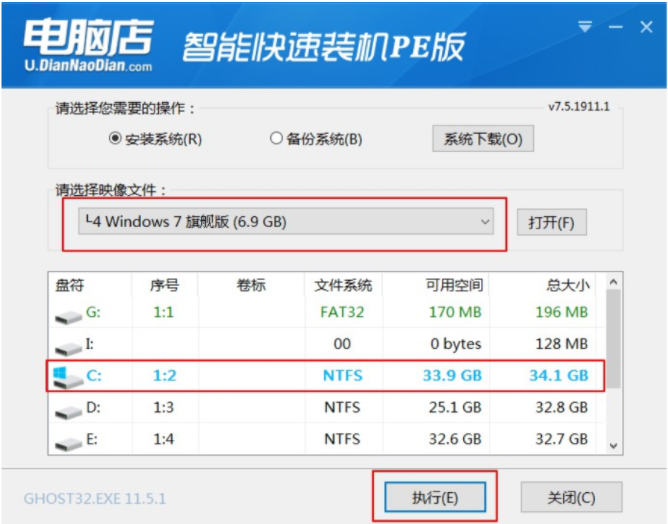668x524 pixels.
Task: Minimize the PE installer window
Action: click(x=615, y=27)
